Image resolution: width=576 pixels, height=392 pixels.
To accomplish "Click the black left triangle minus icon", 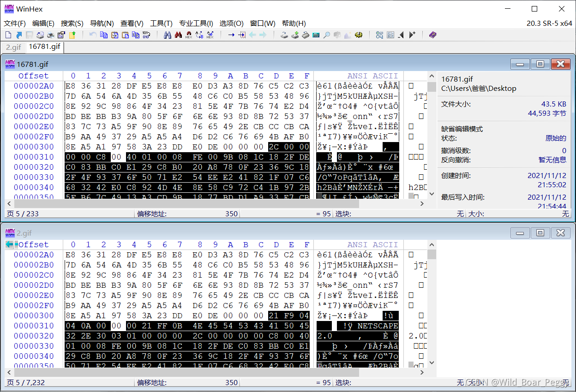I will click(x=401, y=35).
